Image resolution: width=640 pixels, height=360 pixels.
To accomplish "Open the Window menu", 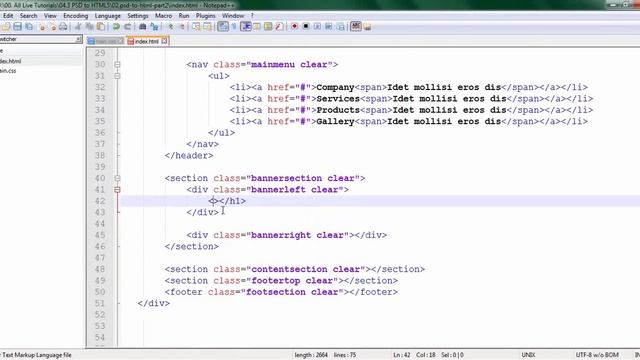I will click(233, 16).
